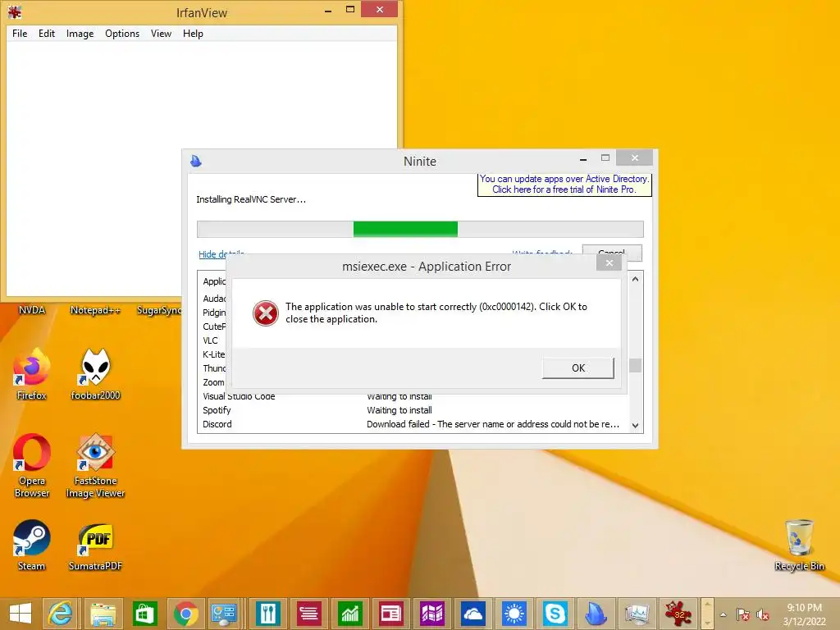Click the Ninite Pro free trial link

564,185
